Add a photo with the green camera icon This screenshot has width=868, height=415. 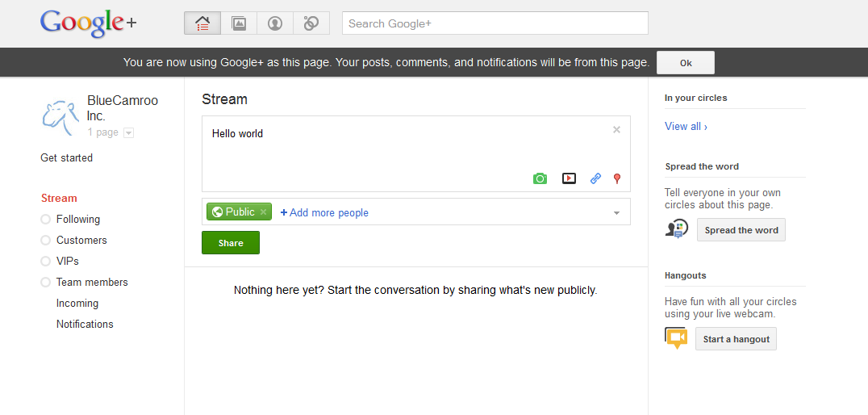[540, 178]
